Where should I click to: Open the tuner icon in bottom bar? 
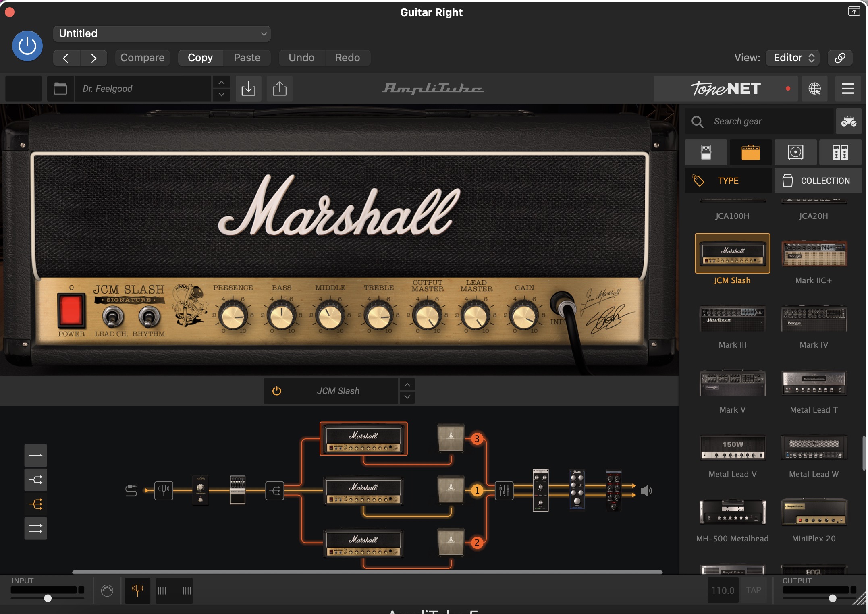(x=137, y=590)
